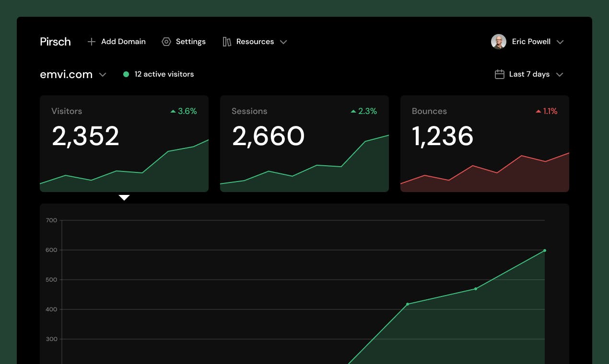Select the Add Domain menu item
Viewport: 609px width, 364px height.
123,42
